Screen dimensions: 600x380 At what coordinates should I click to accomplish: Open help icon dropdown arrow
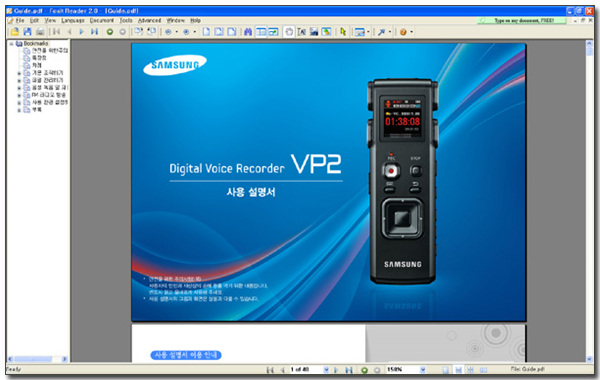(412, 32)
